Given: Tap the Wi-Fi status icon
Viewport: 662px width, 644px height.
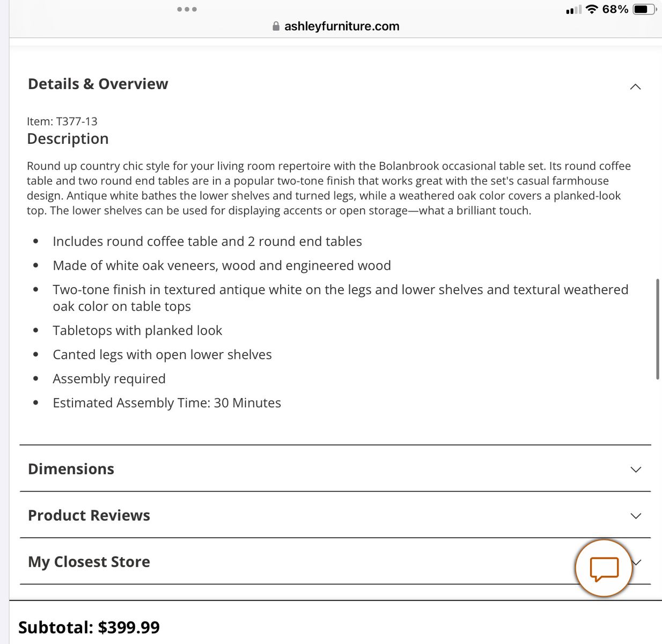Looking at the screenshot, I should pyautogui.click(x=592, y=9).
